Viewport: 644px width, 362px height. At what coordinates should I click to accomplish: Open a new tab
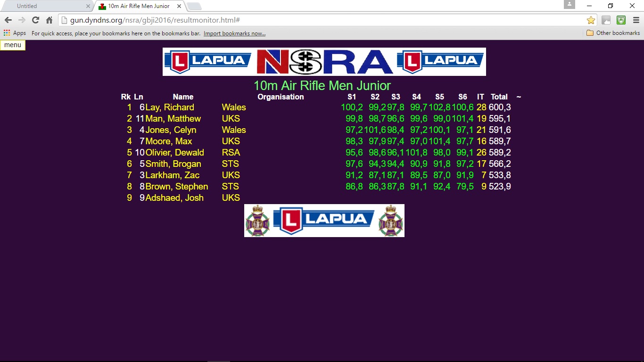tap(194, 6)
